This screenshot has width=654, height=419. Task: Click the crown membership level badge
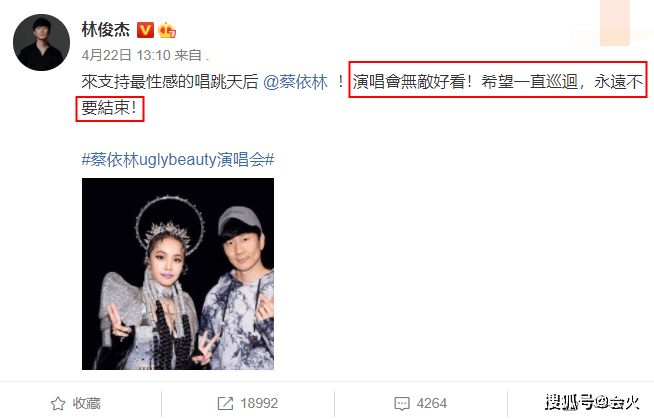167,30
